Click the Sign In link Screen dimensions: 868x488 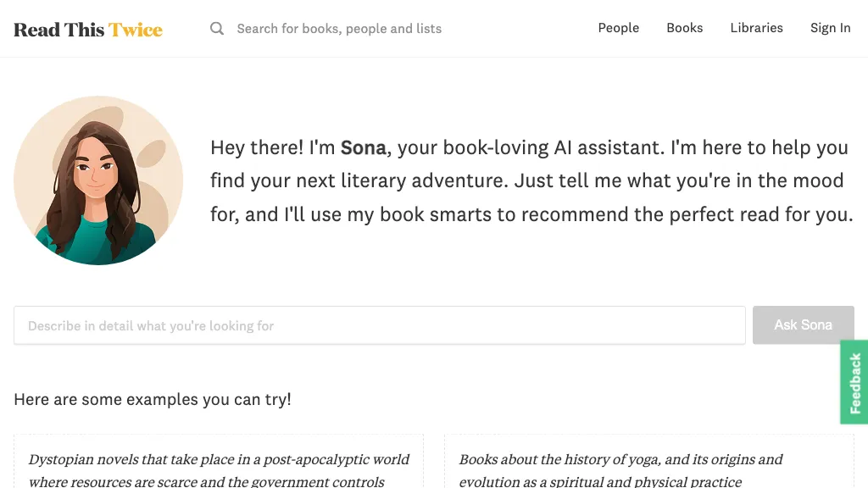[830, 28]
